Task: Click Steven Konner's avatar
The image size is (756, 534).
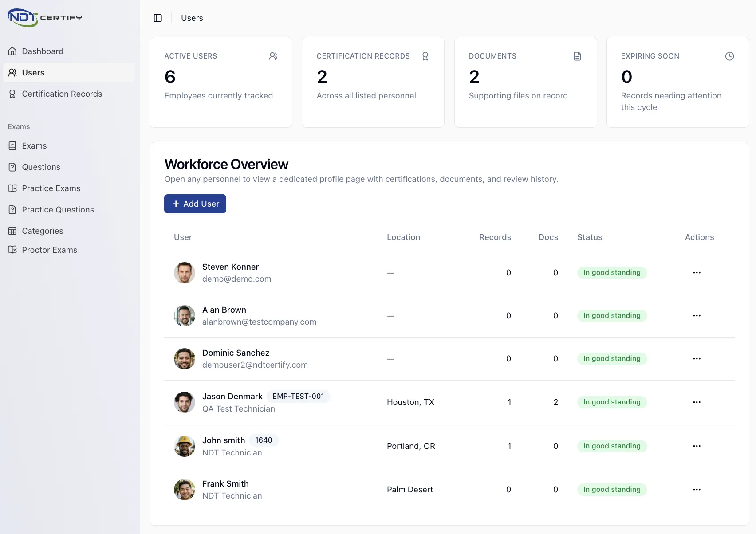Action: (185, 273)
